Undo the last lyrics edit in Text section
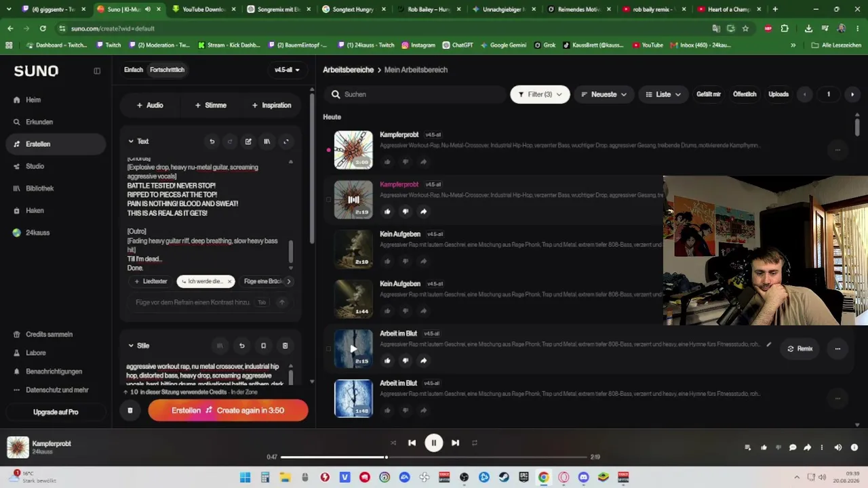Viewport: 868px width, 488px height. (212, 142)
